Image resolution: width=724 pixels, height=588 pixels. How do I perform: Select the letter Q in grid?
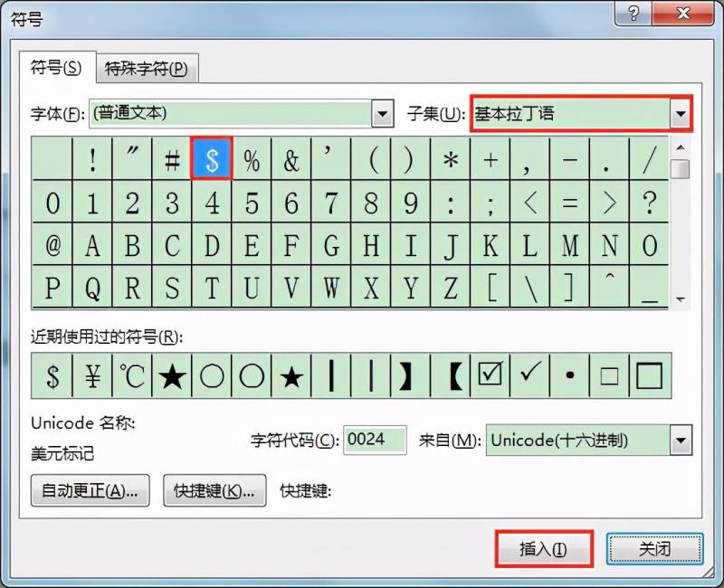click(x=92, y=287)
